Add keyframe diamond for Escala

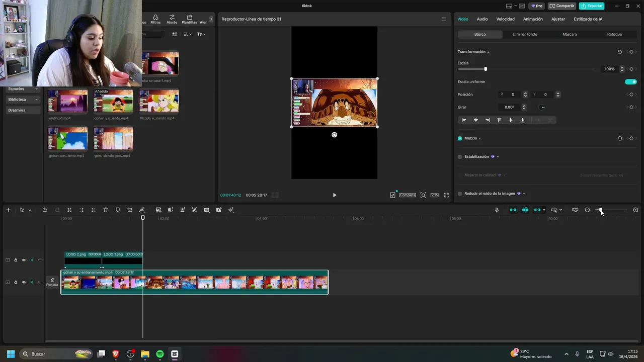[631, 69]
